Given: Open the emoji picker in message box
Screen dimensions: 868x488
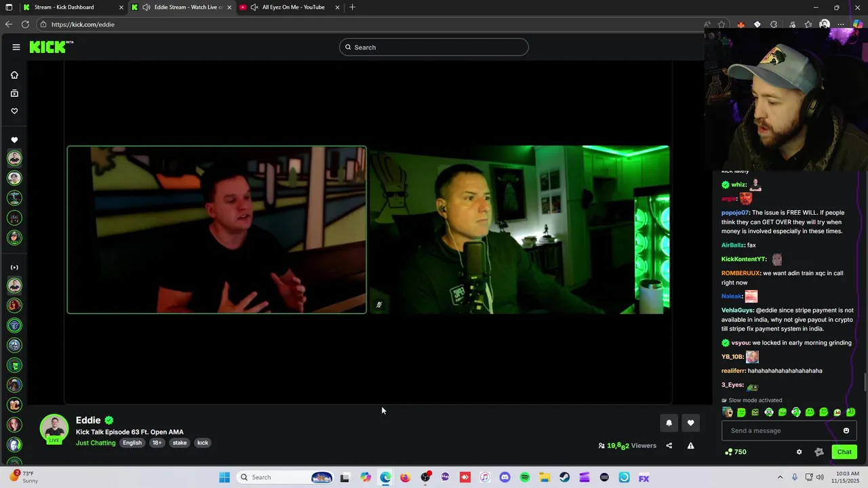Looking at the screenshot, I should [846, 430].
